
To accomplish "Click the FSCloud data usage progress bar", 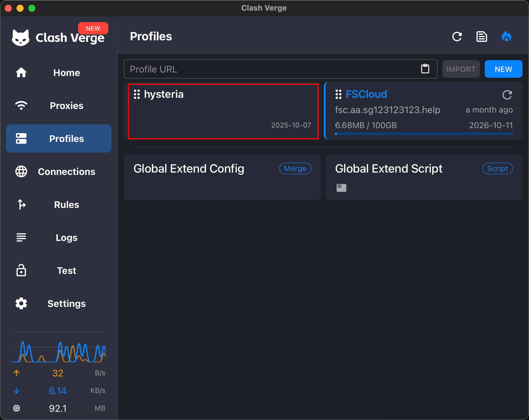I will pos(424,134).
